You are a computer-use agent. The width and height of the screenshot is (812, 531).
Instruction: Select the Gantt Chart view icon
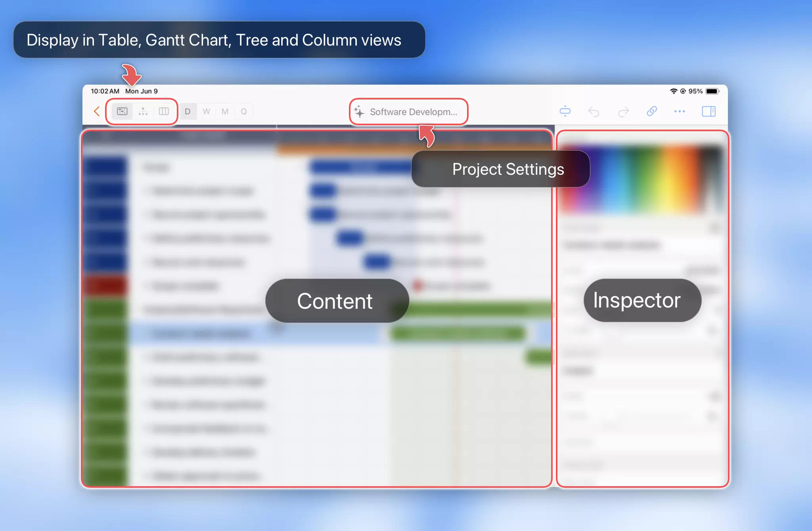122,111
